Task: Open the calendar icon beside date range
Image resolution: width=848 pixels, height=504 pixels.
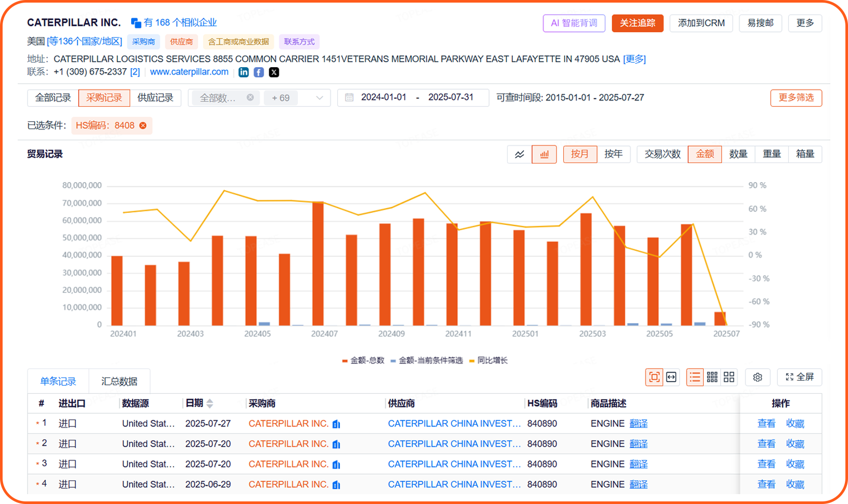Action: [349, 97]
